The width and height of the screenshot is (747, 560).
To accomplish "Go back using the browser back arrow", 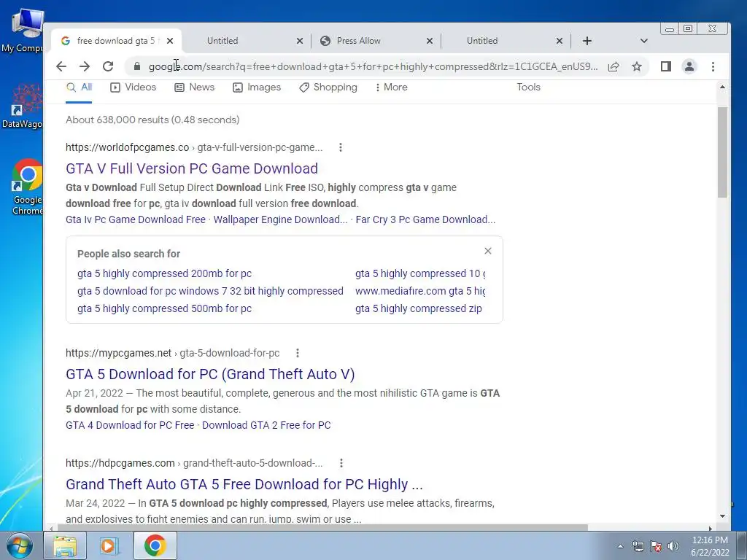I will 61,66.
